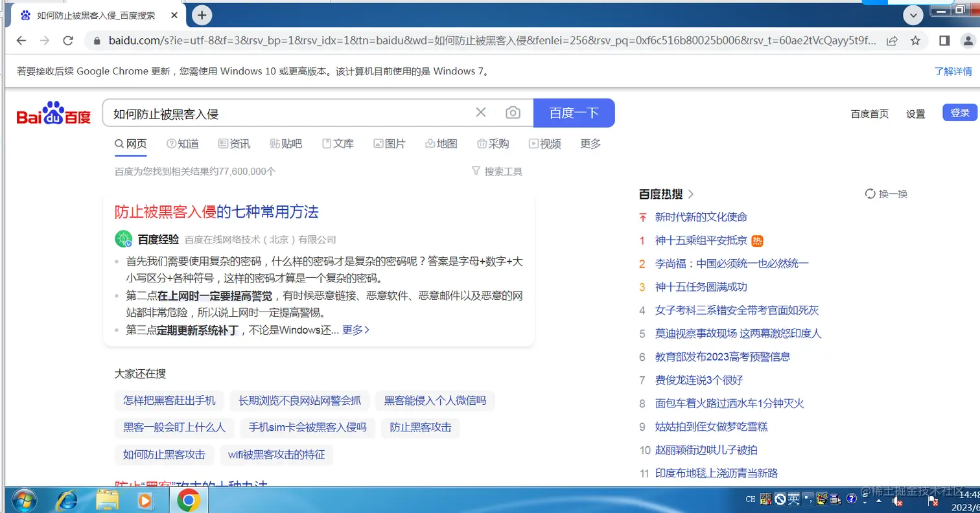Click suggestion 防止黑客攻击

pos(420,427)
